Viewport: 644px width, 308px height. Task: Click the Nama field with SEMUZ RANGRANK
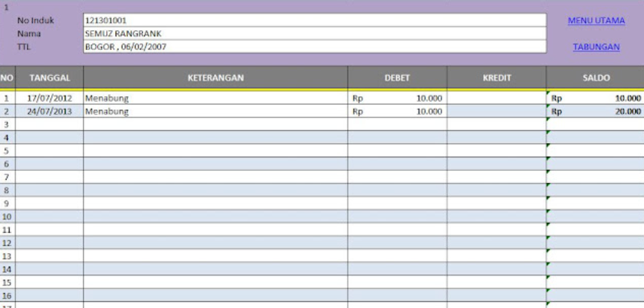coord(314,34)
